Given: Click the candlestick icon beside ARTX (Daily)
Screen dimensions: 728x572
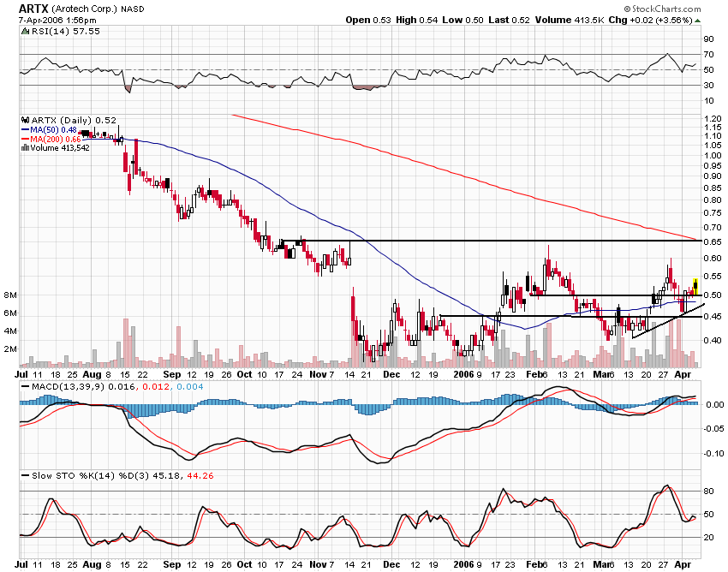Looking at the screenshot, I should (26, 120).
